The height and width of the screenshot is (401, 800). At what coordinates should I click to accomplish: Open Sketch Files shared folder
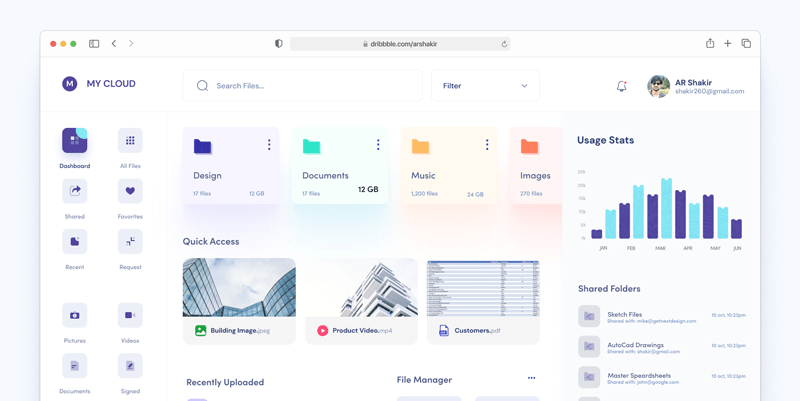coord(624,315)
